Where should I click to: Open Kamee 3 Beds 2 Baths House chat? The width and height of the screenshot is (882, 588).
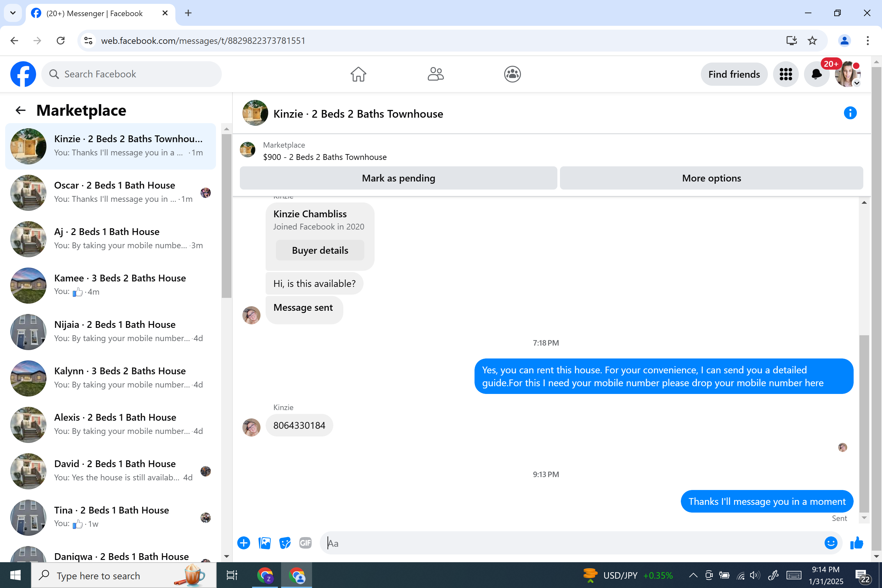[x=111, y=285]
